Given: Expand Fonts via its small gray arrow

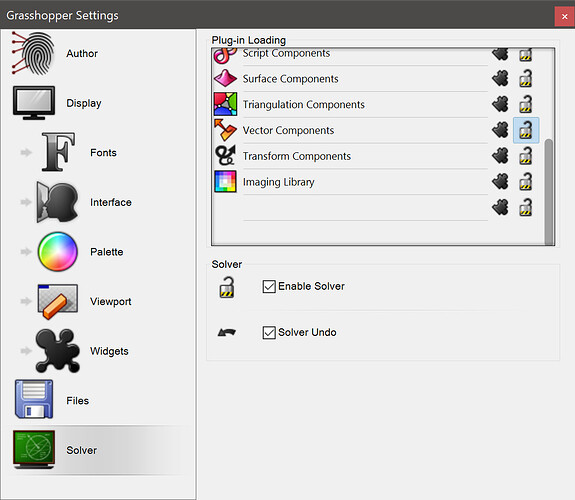Looking at the screenshot, I should pyautogui.click(x=26, y=152).
